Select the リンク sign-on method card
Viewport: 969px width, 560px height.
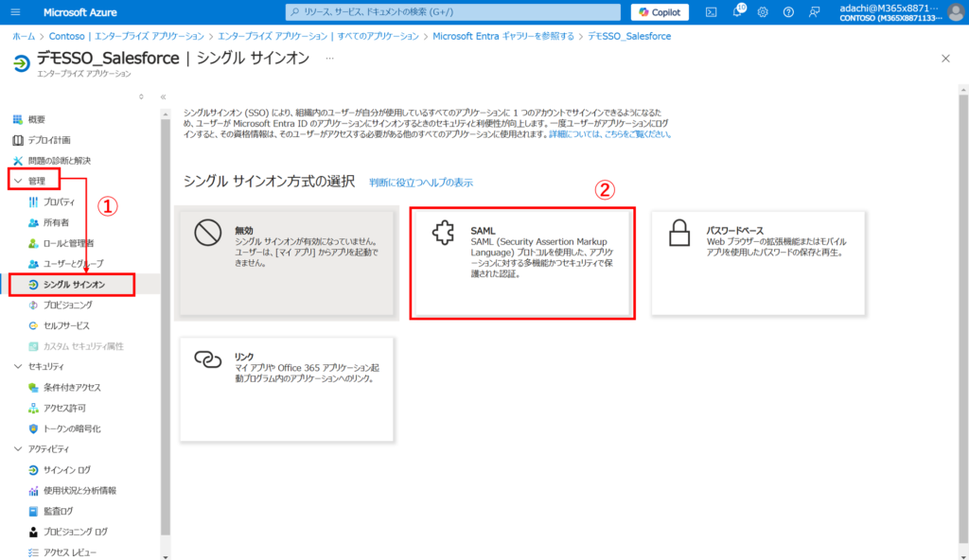click(287, 390)
